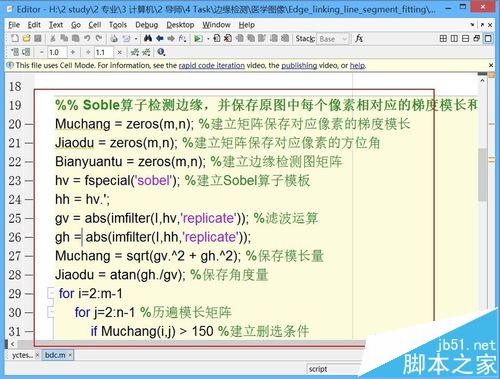Toggle breakpoint on line 22 dash
Screen dimensions: 500x379
tap(29, 162)
